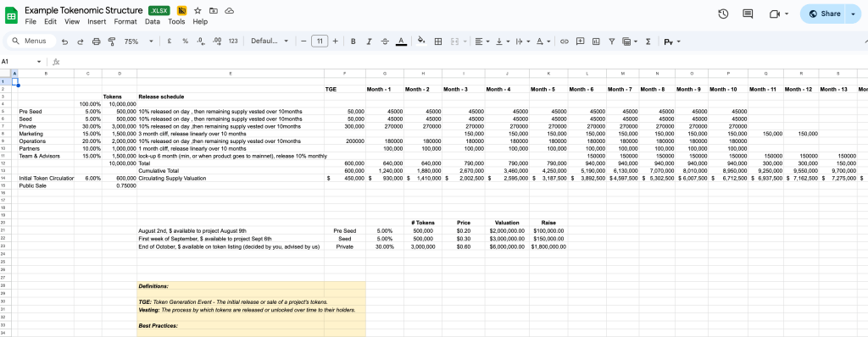Screen dimensions: 868x337
Task: Create a filter with the funnel icon
Action: point(612,41)
